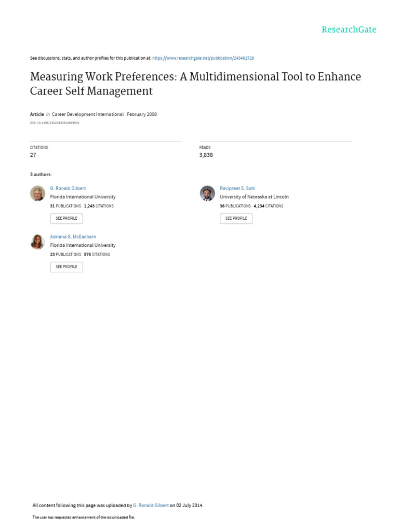
Task: Click McEachern's 23 publications stat
Action: [65, 255]
